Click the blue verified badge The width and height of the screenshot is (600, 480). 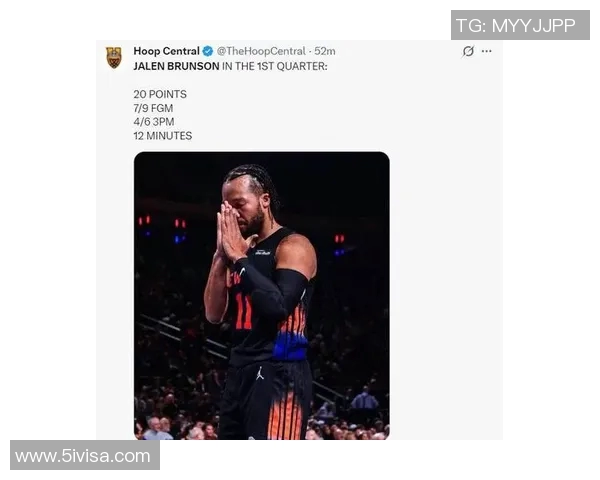[208, 51]
